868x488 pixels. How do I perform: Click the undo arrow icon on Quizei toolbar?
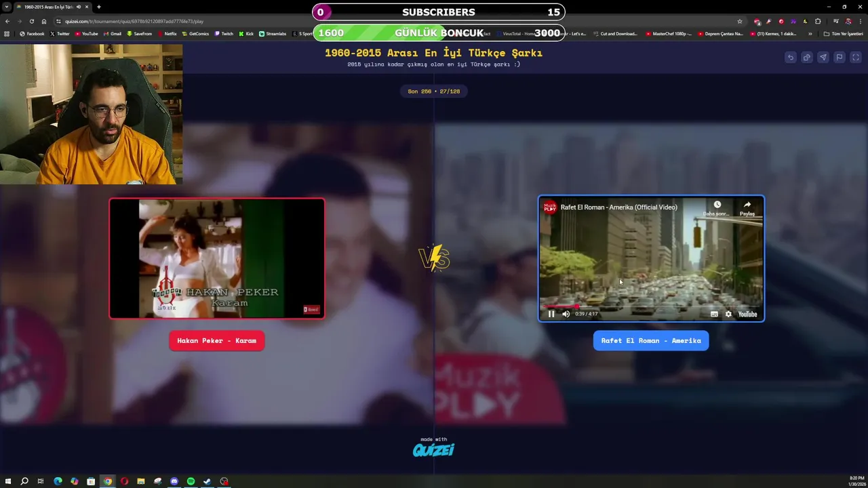pos(790,58)
